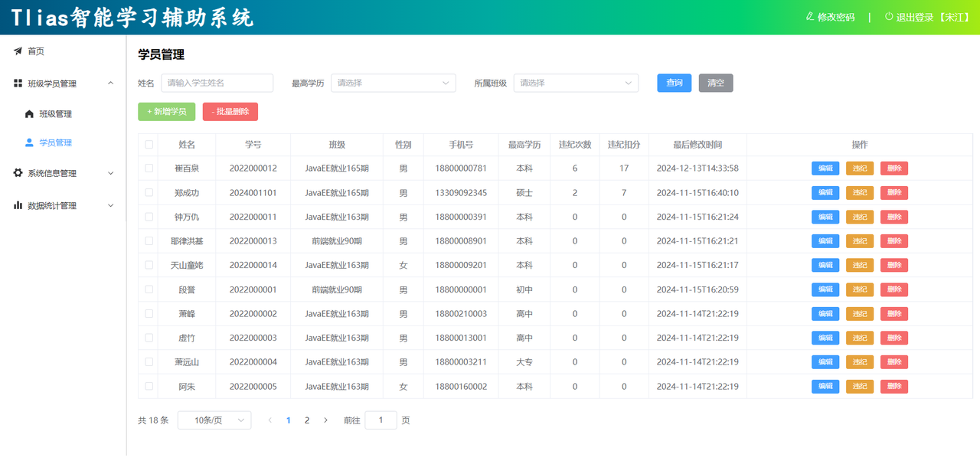
Task: Click the house icon for 班级管理
Action: click(x=29, y=114)
